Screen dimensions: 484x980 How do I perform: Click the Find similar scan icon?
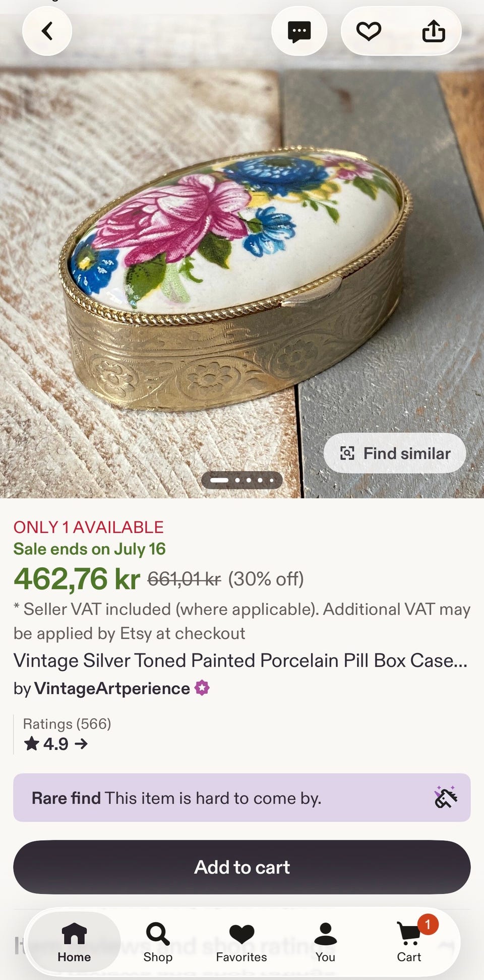[347, 453]
